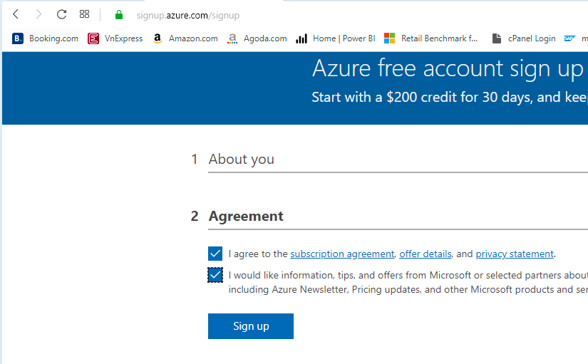Click the Booking.com bookmark icon
This screenshot has height=364, width=588.
click(18, 38)
